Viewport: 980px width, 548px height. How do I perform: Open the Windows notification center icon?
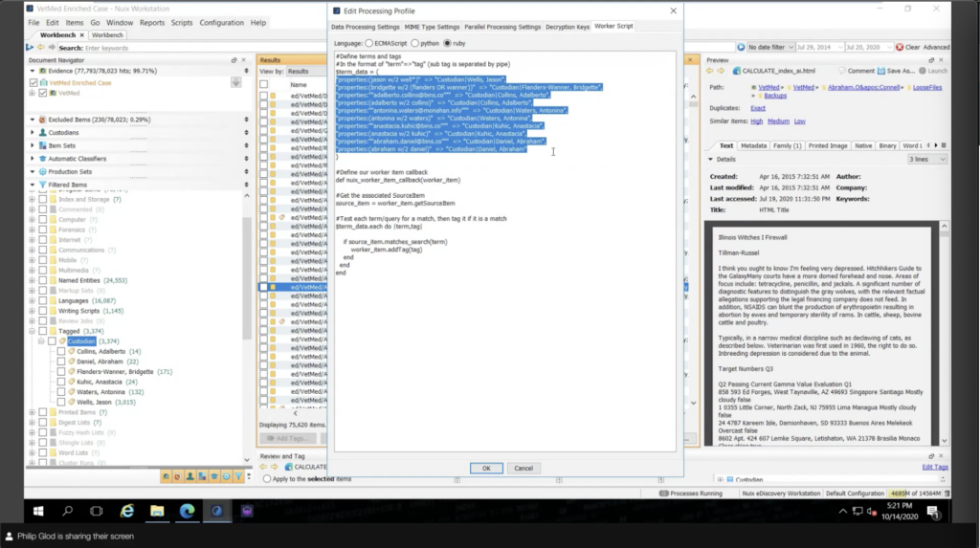click(x=933, y=512)
